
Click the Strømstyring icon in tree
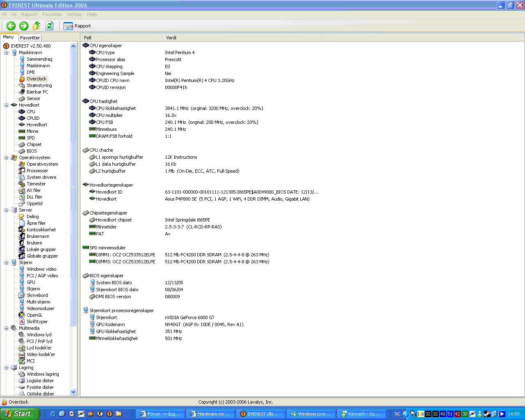pos(22,85)
